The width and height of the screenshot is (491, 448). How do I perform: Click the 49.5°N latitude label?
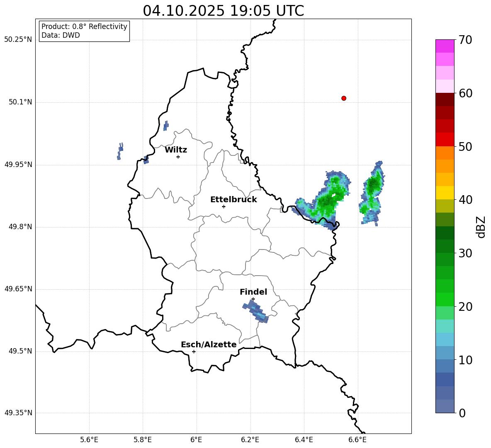coord(20,351)
